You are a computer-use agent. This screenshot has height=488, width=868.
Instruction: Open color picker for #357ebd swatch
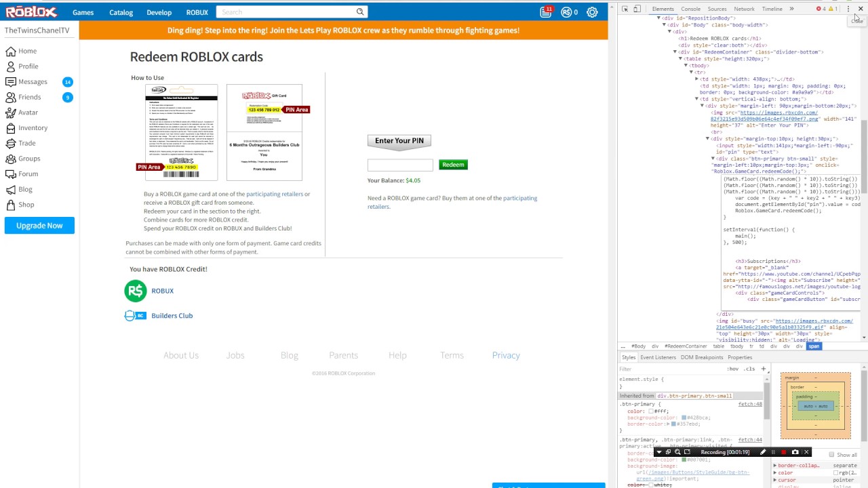[673, 424]
